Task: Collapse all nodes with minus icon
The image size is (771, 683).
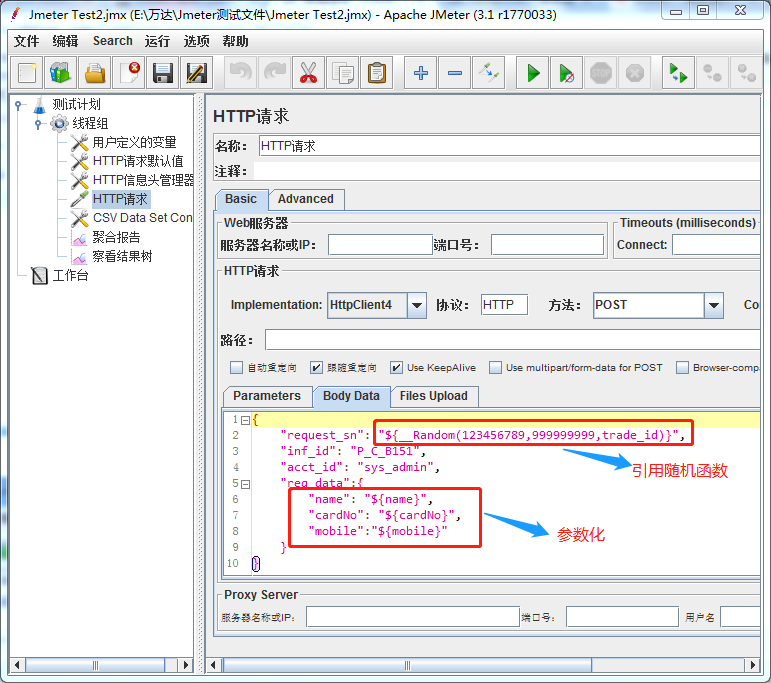Action: pos(454,73)
